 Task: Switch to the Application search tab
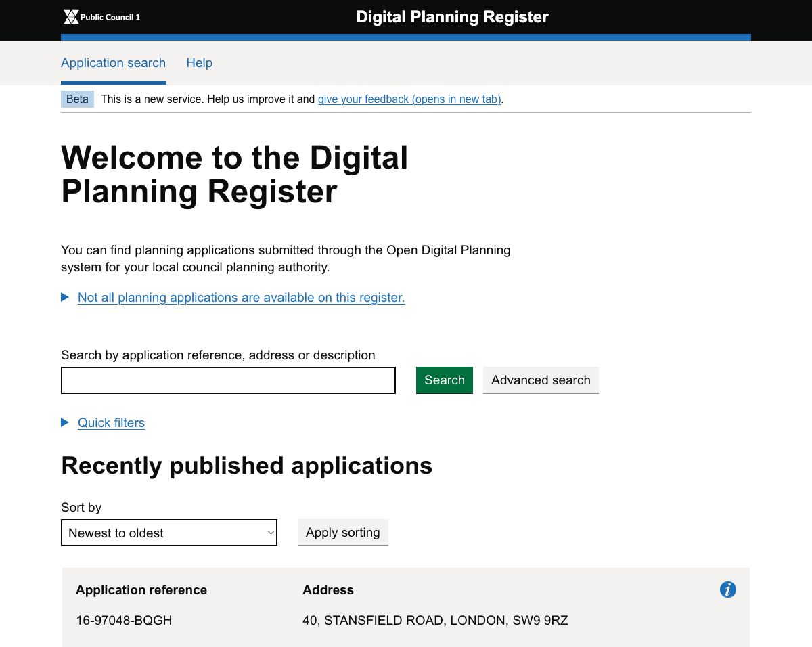tap(113, 62)
